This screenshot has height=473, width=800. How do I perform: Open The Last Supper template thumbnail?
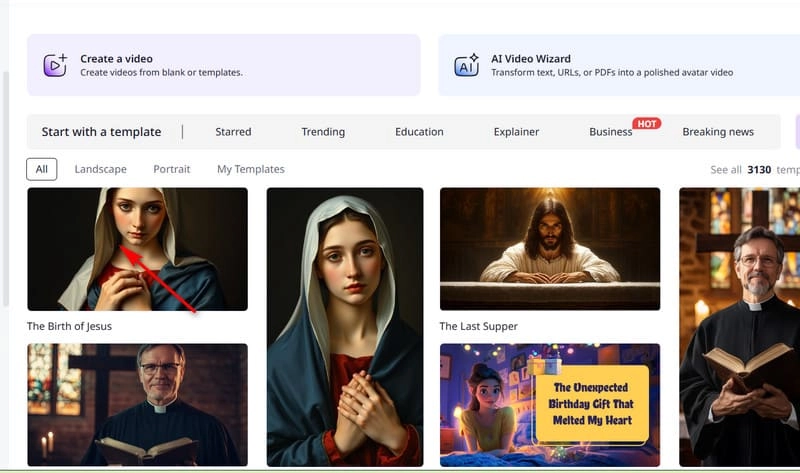(x=550, y=249)
